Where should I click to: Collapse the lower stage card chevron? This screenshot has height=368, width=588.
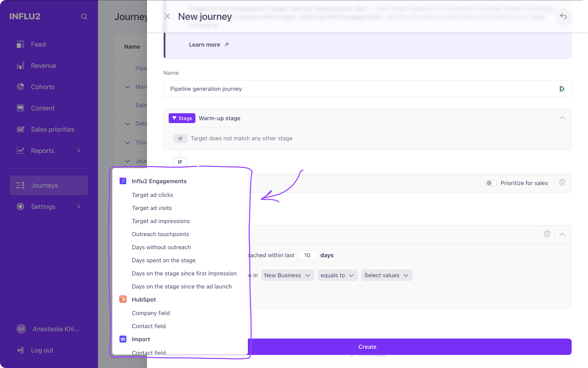pyautogui.click(x=562, y=234)
